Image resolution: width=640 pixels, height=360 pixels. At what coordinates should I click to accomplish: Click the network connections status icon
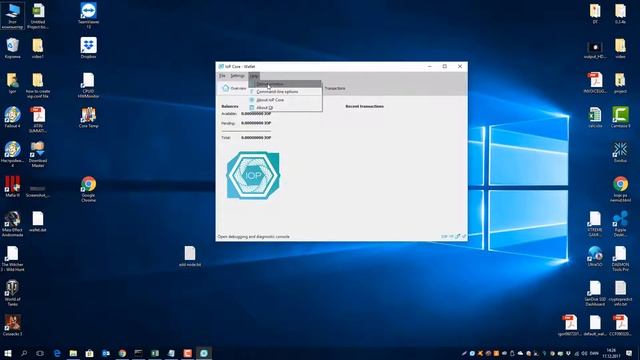pyautogui.click(x=458, y=236)
